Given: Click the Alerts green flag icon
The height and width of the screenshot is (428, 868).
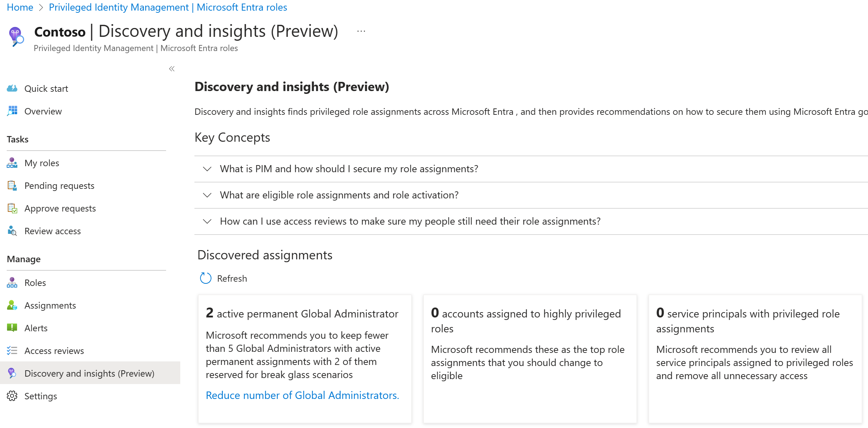Looking at the screenshot, I should click(12, 328).
